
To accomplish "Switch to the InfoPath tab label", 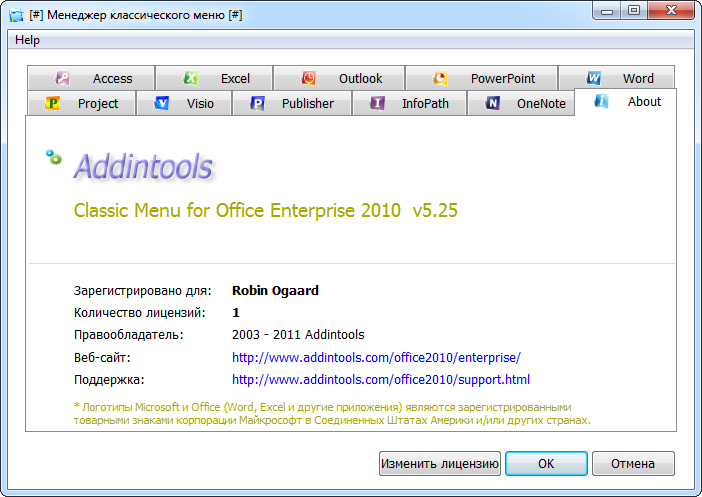I will coord(425,104).
